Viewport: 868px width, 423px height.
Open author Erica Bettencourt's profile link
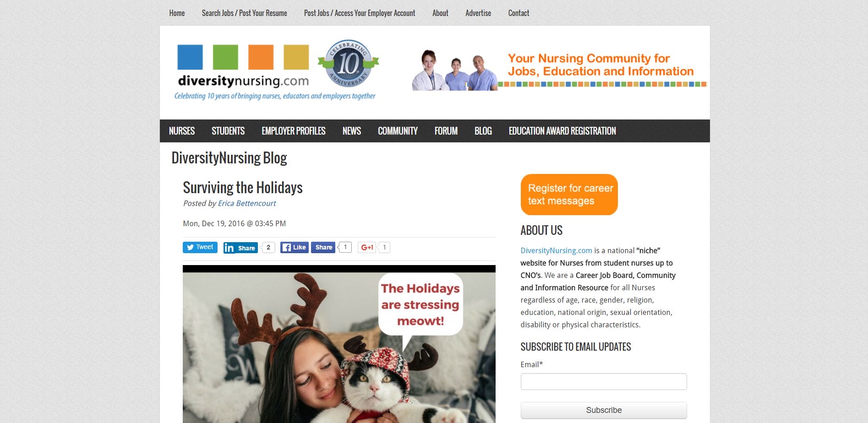point(247,203)
